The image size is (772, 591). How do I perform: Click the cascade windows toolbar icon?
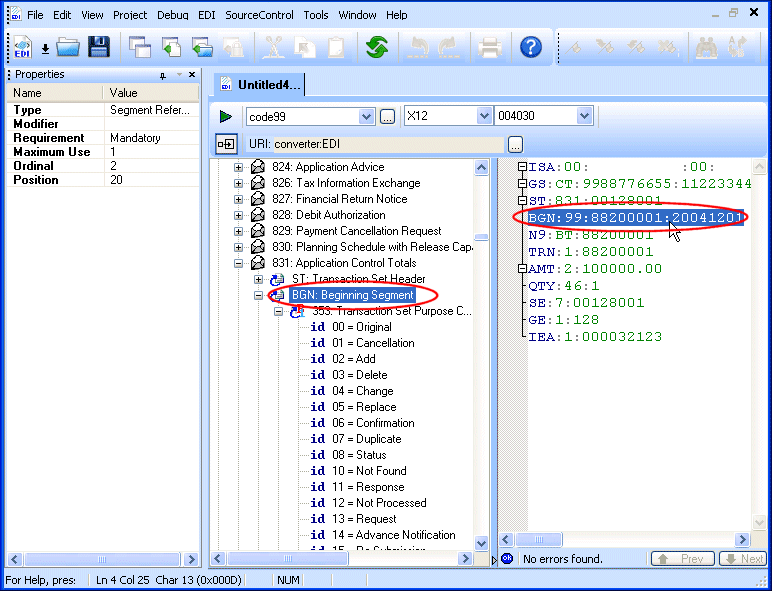click(140, 46)
